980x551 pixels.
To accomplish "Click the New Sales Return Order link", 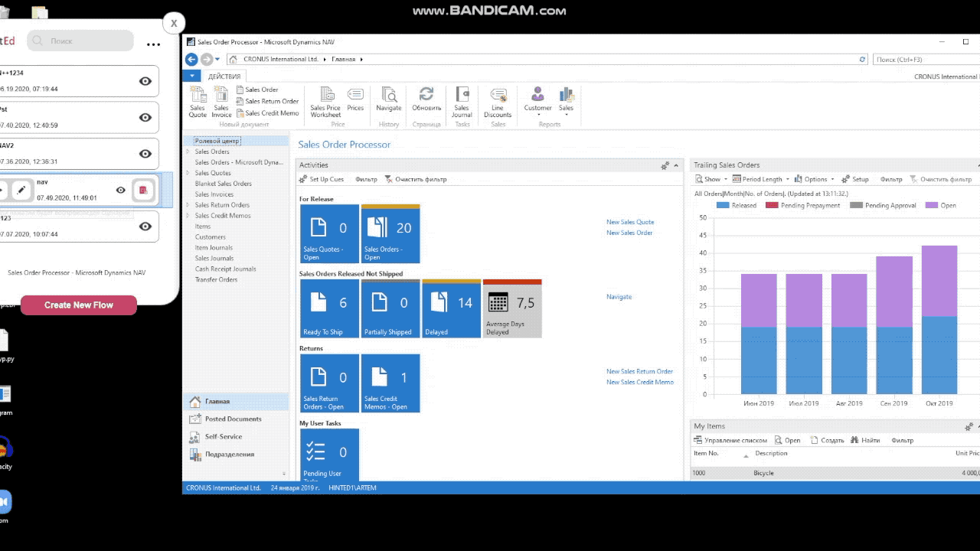I will tap(639, 371).
